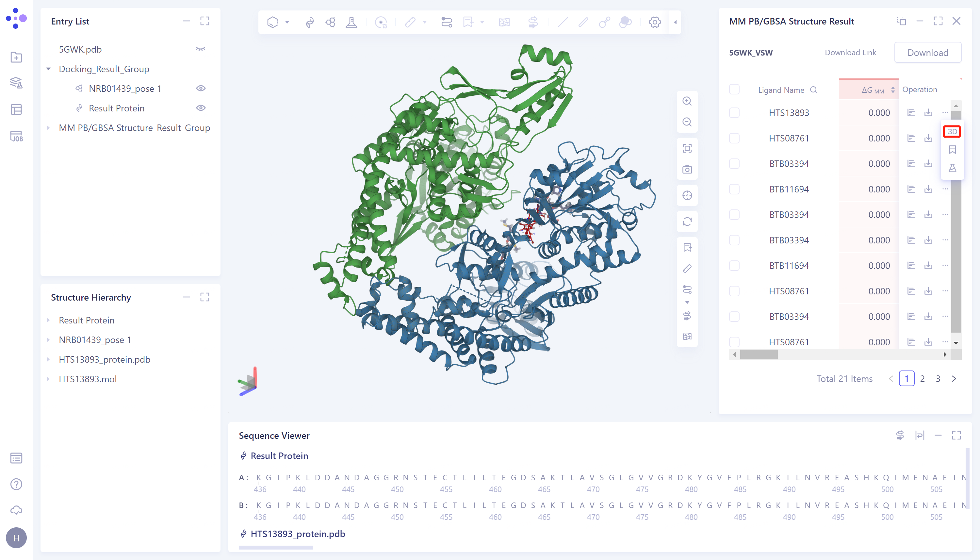
Task: Open the table view icon in the left sidebar
Action: [x=16, y=110]
